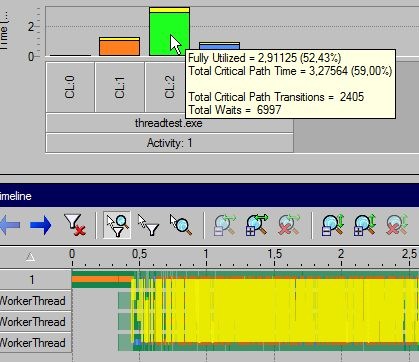Click the vertical zoom out icon

pyautogui.click(x=333, y=225)
